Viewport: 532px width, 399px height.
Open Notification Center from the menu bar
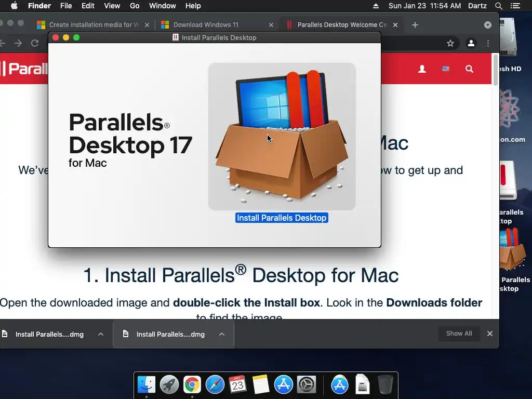click(515, 6)
